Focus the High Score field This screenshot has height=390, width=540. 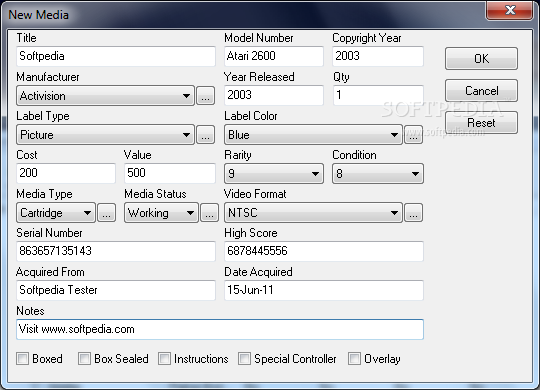(x=324, y=251)
